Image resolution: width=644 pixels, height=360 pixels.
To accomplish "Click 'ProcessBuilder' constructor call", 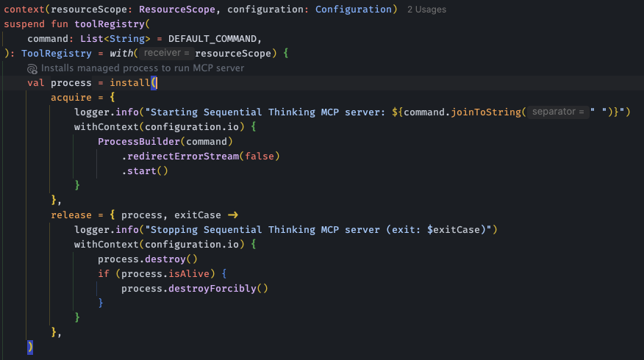I will [x=139, y=142].
